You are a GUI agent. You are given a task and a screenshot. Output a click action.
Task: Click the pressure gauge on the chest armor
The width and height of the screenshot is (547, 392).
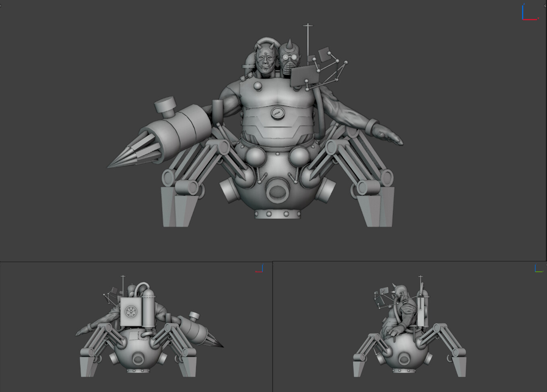click(x=277, y=113)
